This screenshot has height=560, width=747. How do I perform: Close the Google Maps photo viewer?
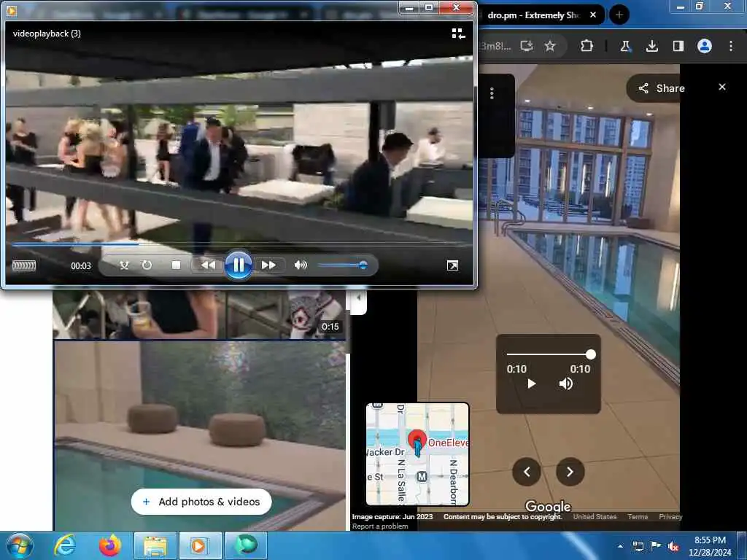(x=721, y=87)
